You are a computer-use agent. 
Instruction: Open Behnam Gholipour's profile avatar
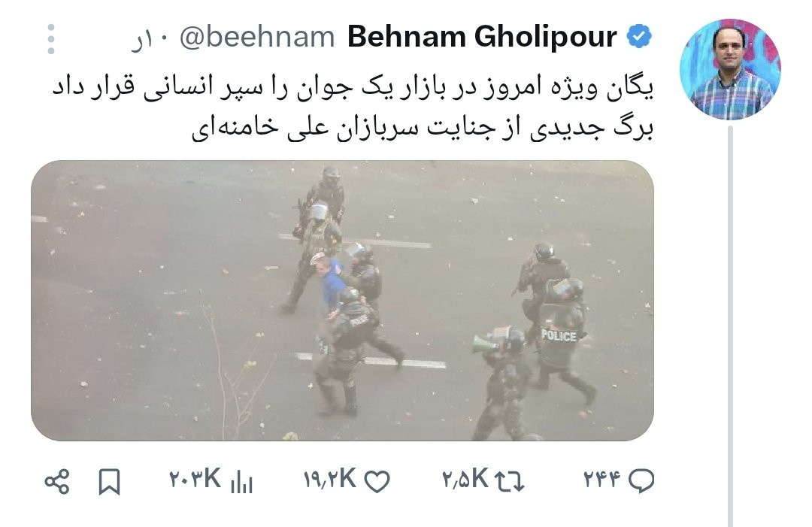pos(730,69)
